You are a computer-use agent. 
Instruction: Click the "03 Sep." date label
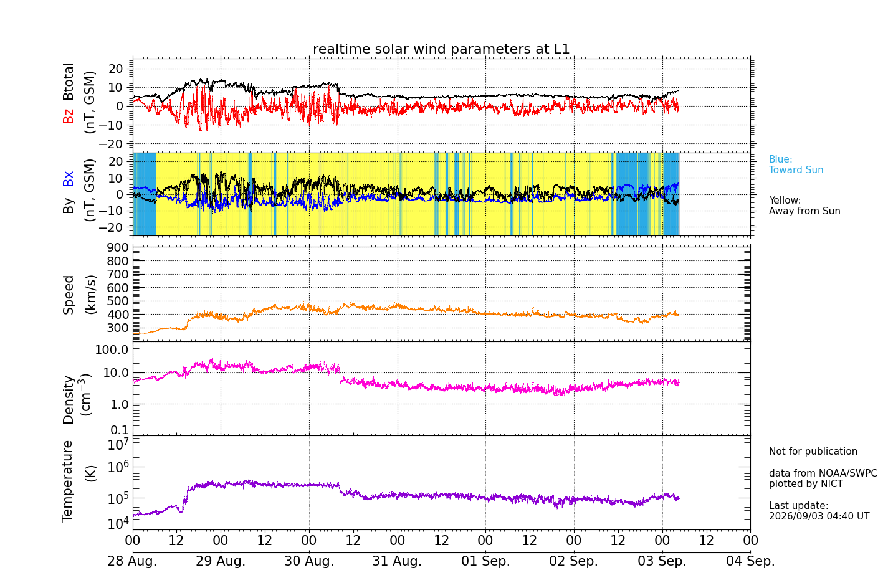pyautogui.click(x=662, y=561)
